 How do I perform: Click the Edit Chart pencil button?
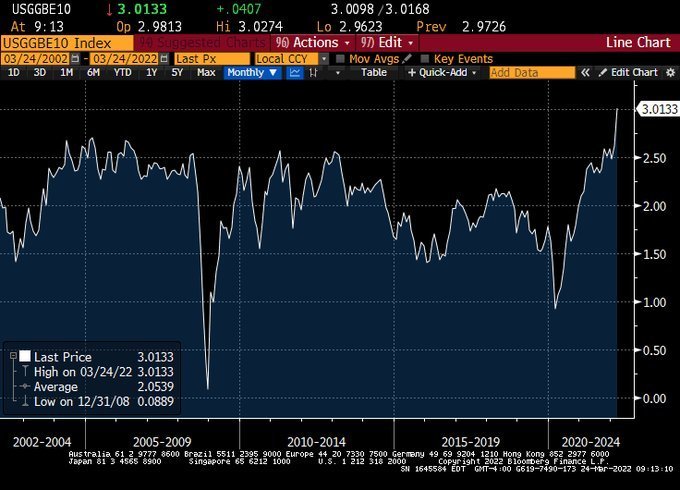pyautogui.click(x=628, y=72)
